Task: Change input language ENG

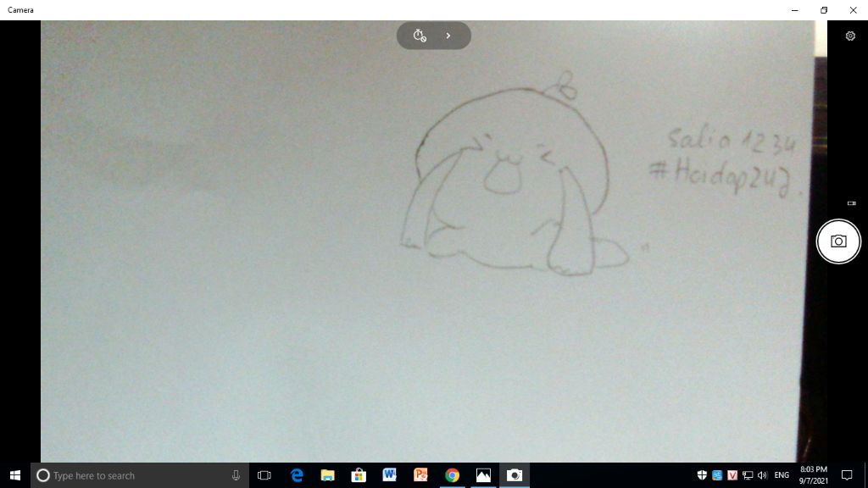Action: tap(782, 475)
